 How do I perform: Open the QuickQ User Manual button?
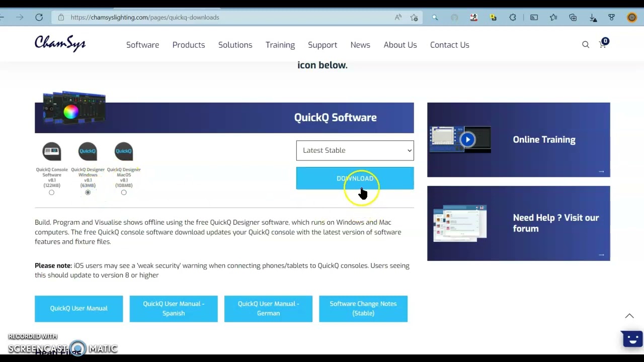click(78, 308)
